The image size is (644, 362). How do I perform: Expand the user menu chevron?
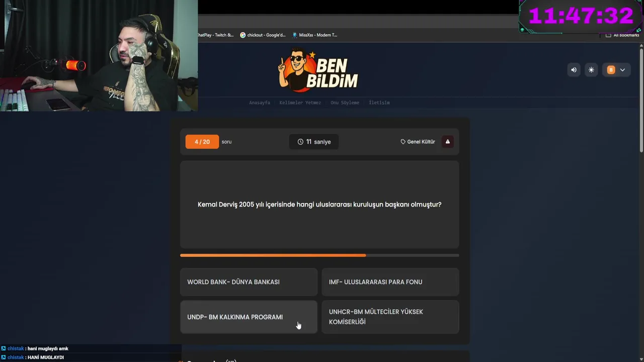[x=622, y=70]
